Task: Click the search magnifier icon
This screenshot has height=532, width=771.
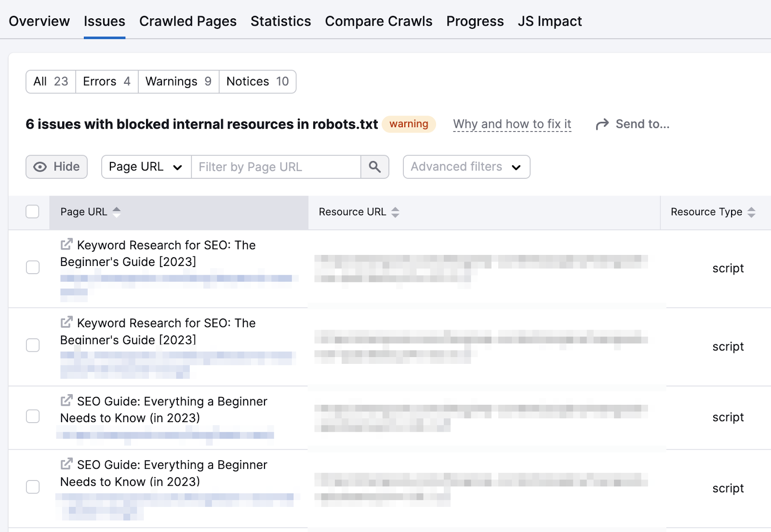Action: click(x=375, y=167)
